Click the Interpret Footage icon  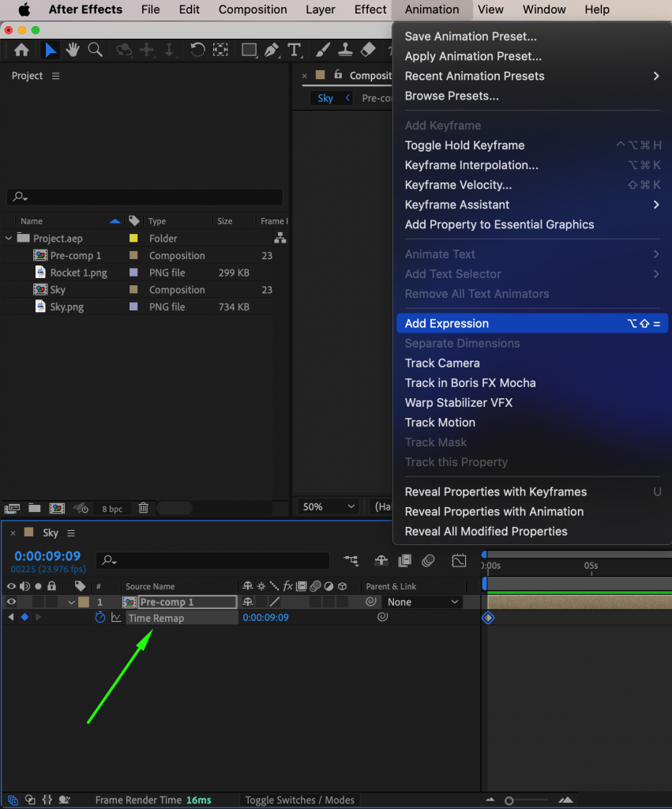pos(12,508)
